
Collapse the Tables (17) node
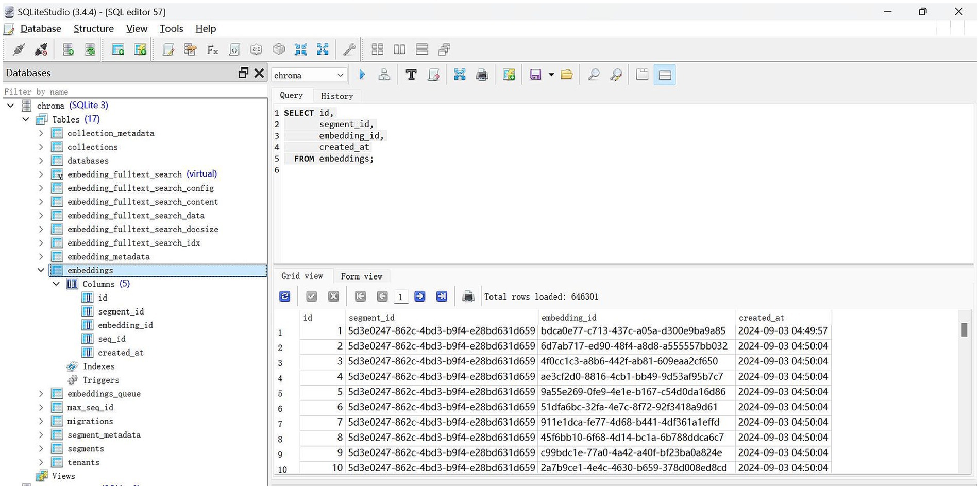point(26,119)
